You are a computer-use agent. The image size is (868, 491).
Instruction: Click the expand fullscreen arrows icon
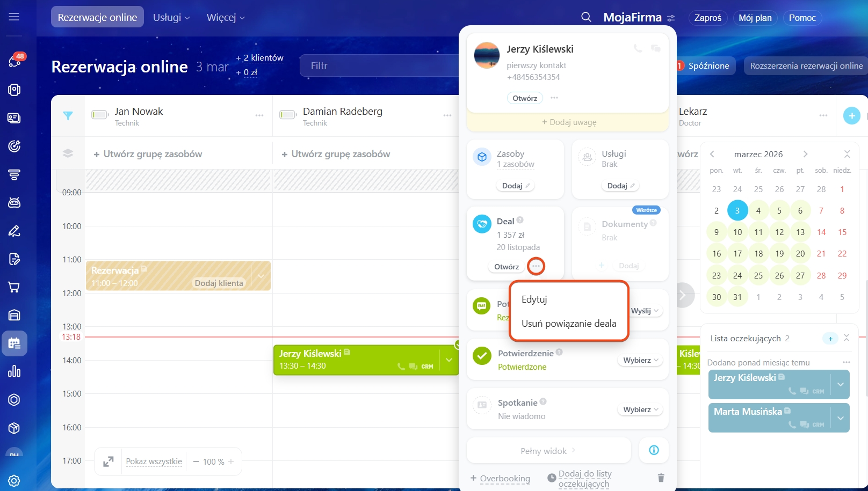pos(108,461)
